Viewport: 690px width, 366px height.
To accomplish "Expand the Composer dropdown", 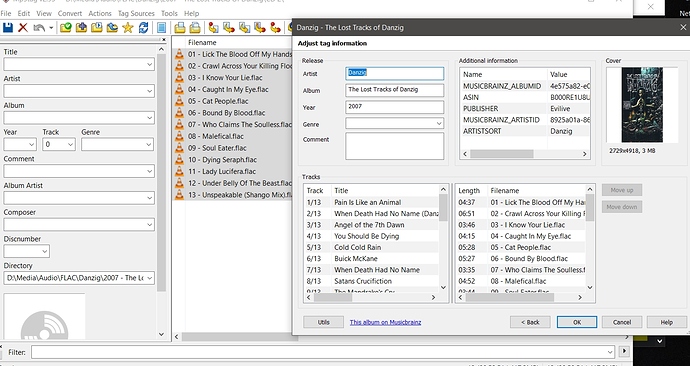I will (x=150, y=225).
